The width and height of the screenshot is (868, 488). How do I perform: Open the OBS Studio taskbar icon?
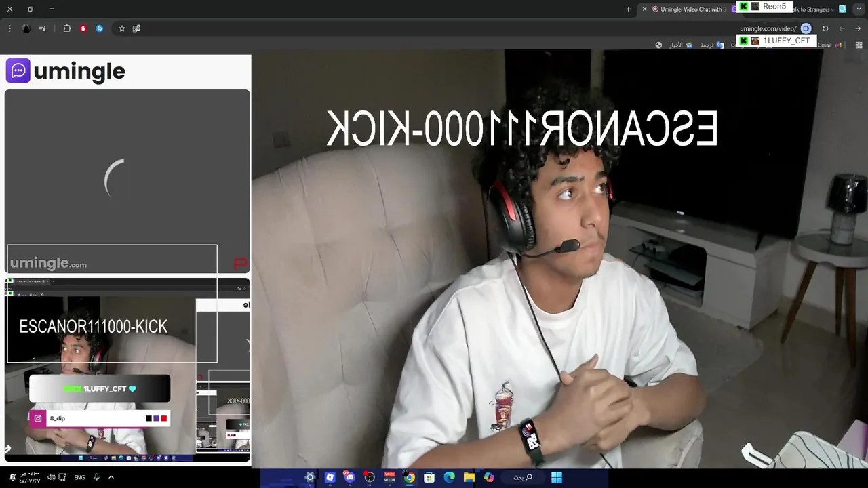click(370, 477)
